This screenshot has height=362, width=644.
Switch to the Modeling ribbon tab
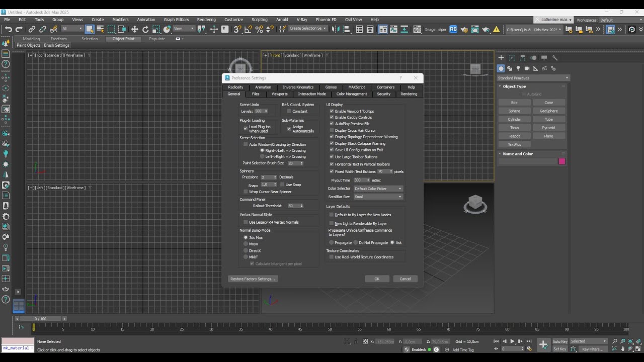31,39
